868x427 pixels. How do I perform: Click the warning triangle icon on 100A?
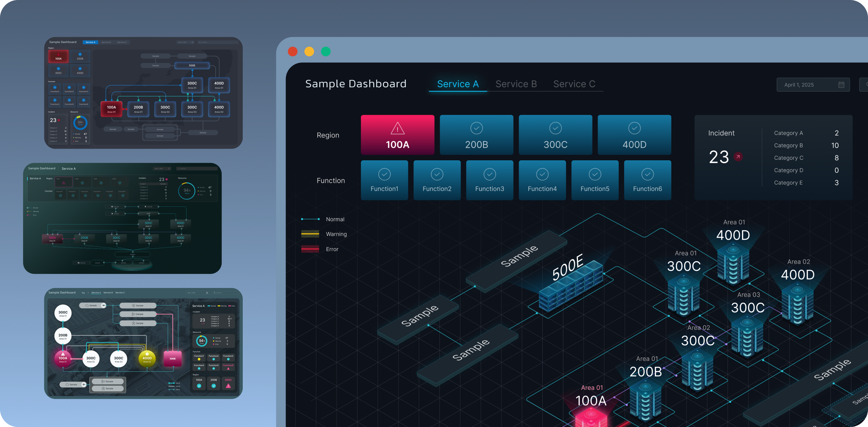(x=397, y=129)
